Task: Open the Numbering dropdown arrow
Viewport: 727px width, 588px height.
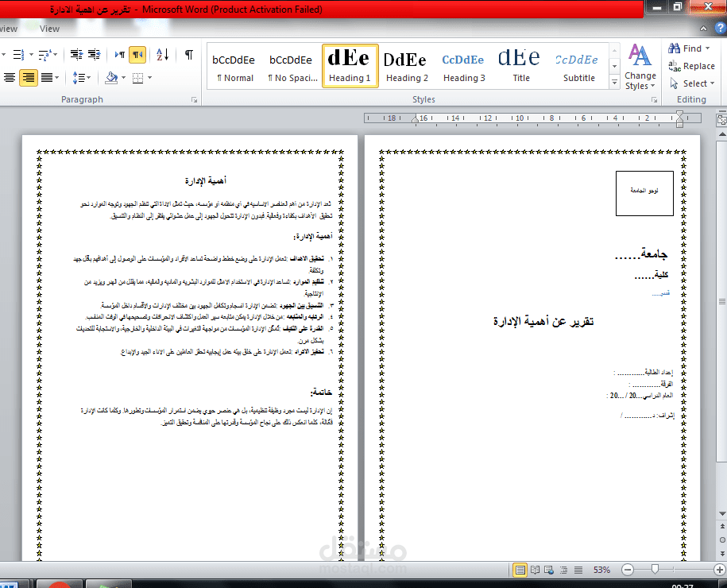Action: [x=31, y=55]
